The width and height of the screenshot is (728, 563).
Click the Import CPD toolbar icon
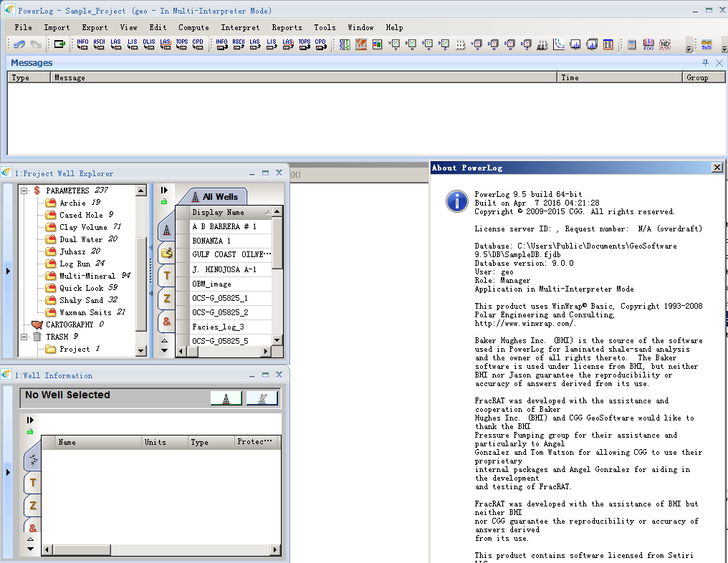click(198, 44)
